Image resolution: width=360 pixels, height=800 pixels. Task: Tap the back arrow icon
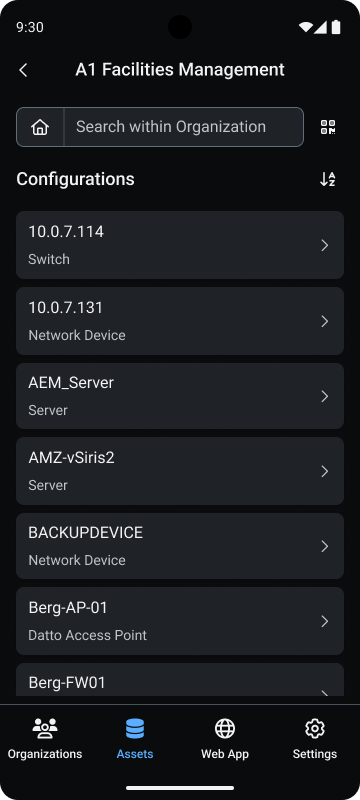(23, 70)
